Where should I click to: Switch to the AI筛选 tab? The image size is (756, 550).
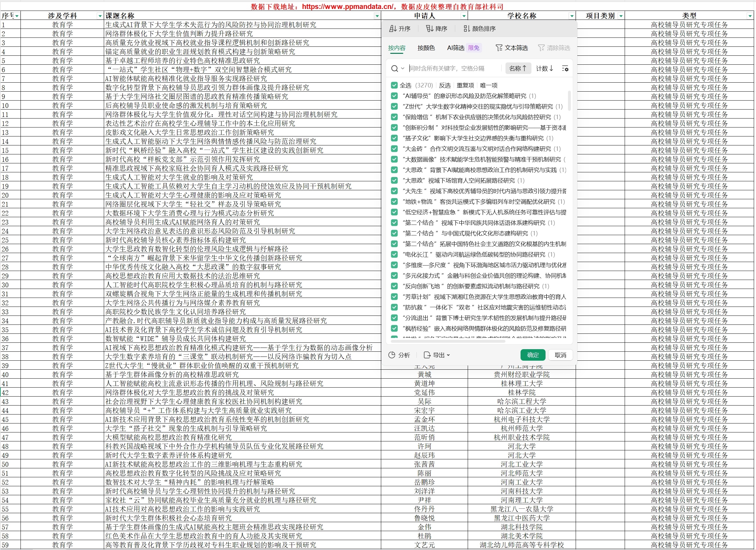(x=455, y=48)
